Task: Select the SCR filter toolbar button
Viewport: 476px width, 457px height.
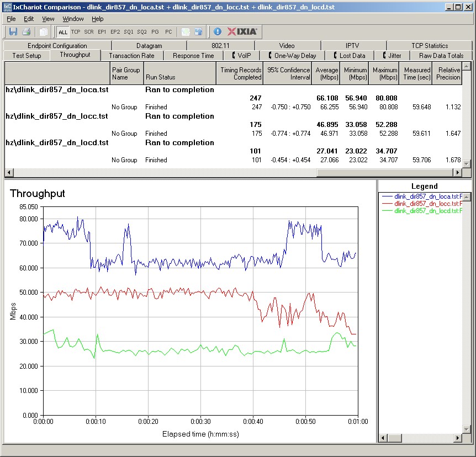Action: [x=89, y=32]
